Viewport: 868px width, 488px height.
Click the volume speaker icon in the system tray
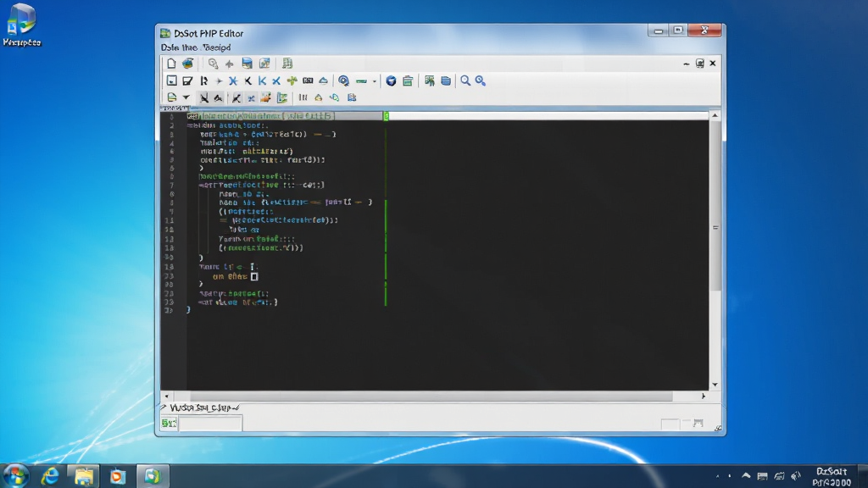pyautogui.click(x=796, y=476)
